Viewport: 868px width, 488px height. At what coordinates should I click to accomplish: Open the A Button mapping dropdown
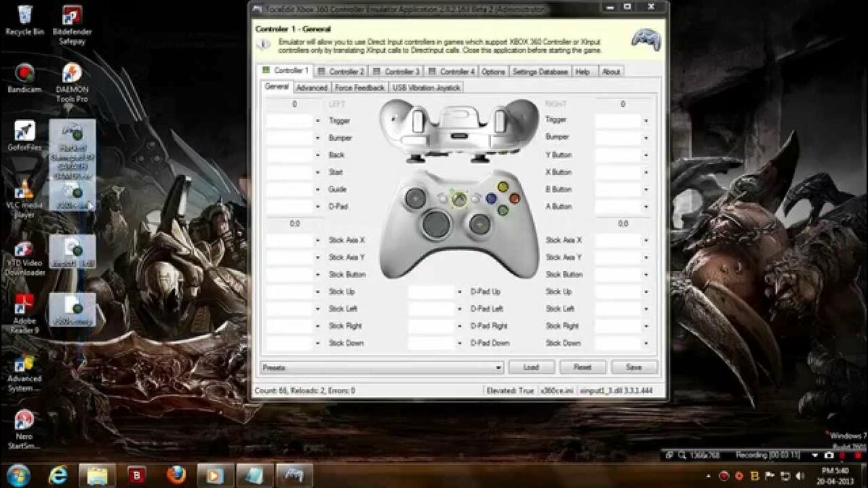[645, 207]
